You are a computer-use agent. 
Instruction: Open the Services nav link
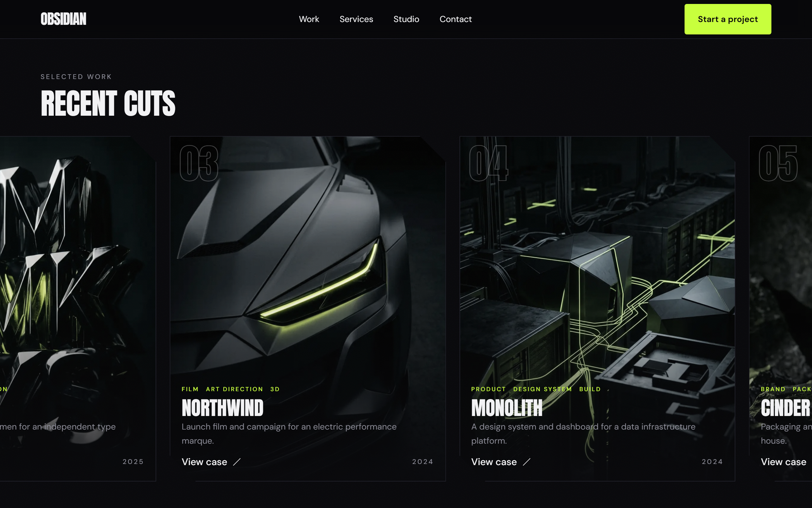click(x=356, y=19)
